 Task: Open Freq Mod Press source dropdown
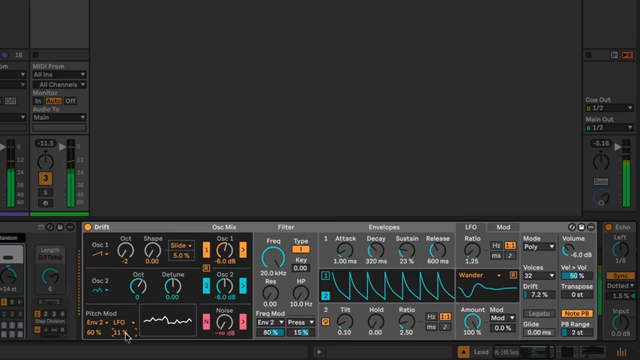click(x=301, y=322)
